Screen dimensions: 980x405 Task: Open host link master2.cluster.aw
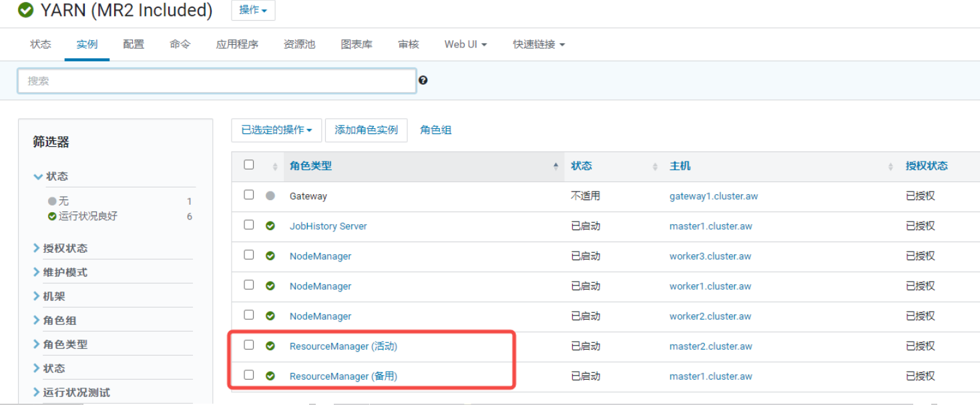click(x=711, y=346)
